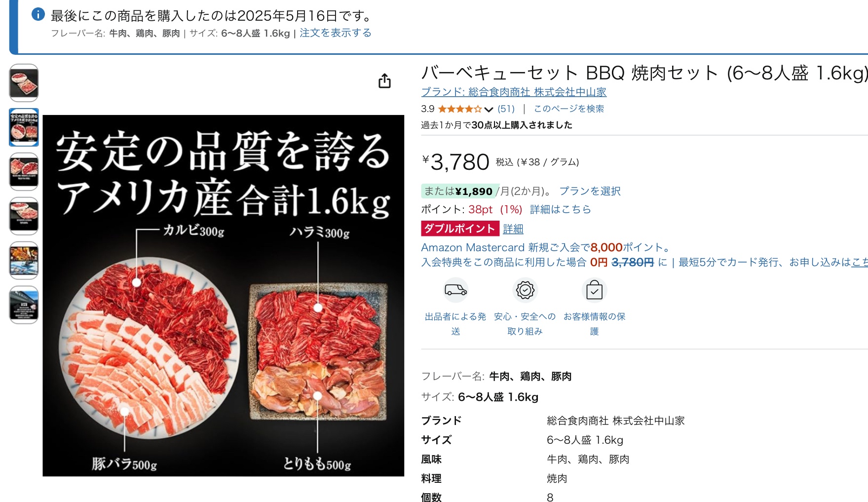
Task: Click このページを検索 link
Action: pos(568,109)
